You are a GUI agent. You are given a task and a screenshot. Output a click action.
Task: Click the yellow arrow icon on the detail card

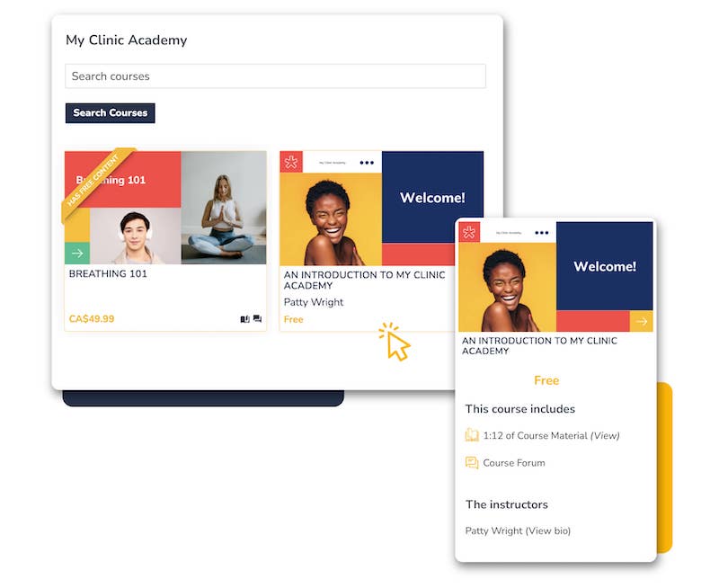pos(642,321)
